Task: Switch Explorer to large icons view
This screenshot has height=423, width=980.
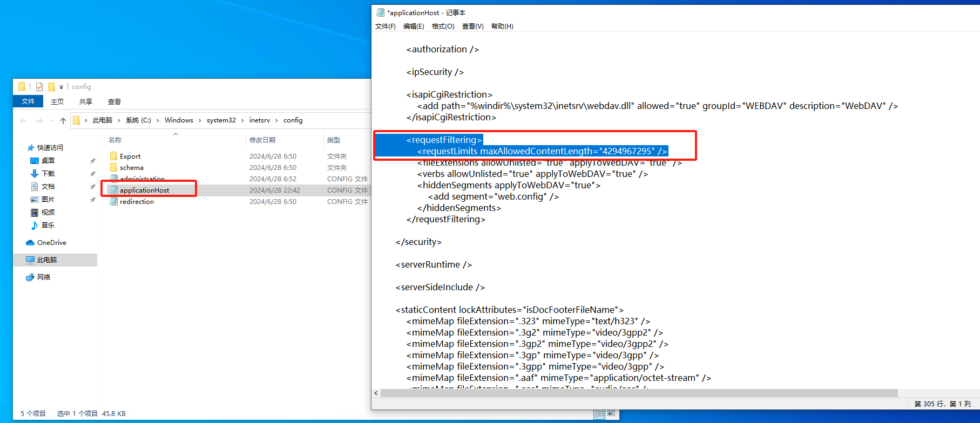Action: [611, 414]
